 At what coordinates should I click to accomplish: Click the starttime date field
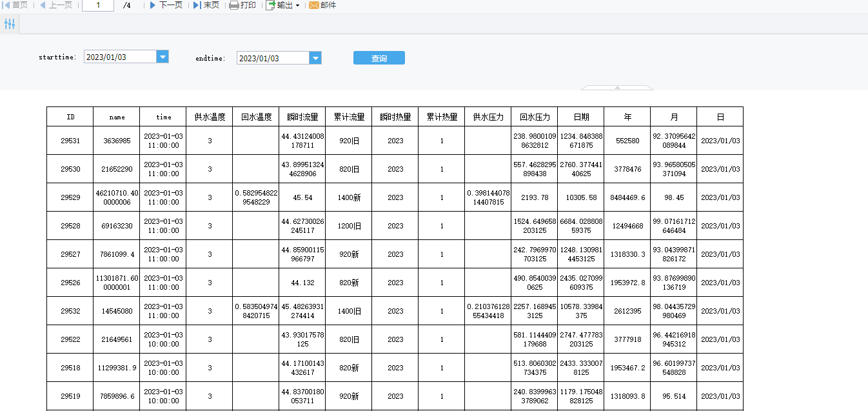pos(120,57)
